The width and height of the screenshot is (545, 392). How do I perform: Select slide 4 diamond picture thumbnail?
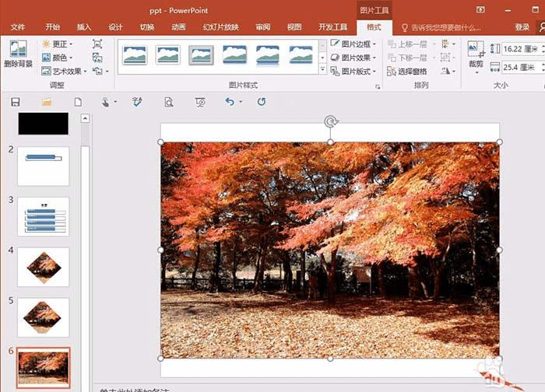[x=44, y=267]
